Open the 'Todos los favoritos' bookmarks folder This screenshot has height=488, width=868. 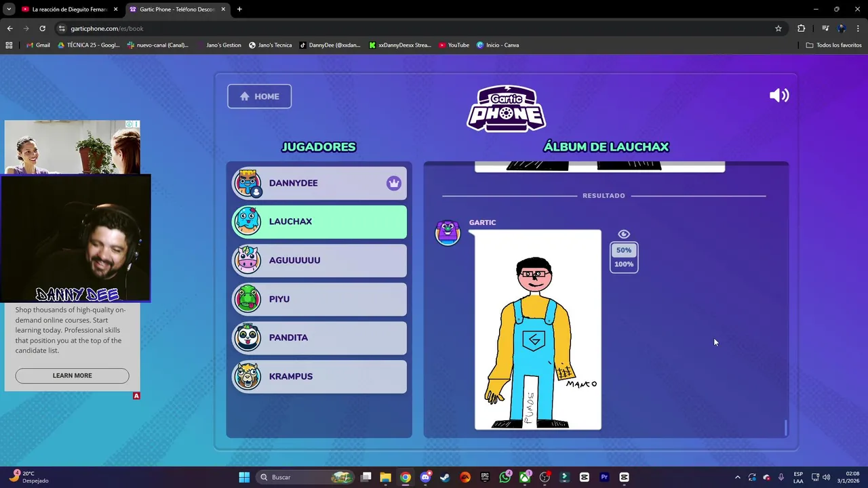(x=833, y=45)
